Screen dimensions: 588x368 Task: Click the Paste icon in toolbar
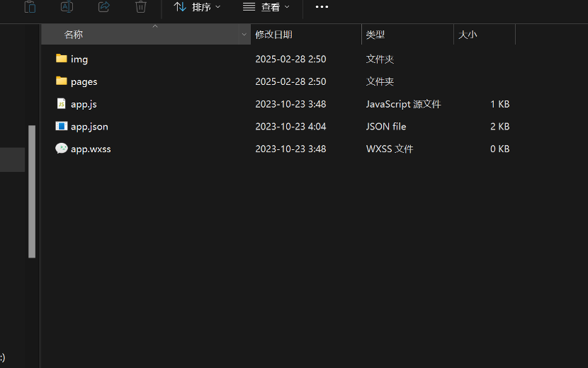(30, 7)
